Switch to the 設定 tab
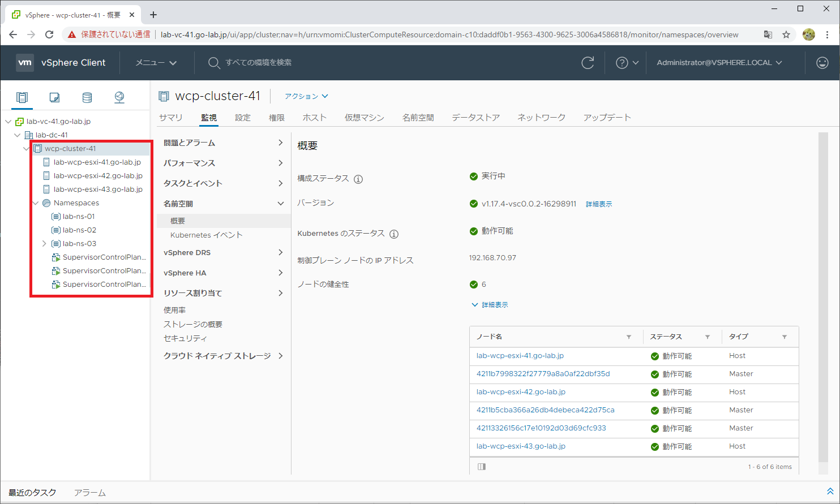The width and height of the screenshot is (840, 504). tap(243, 118)
